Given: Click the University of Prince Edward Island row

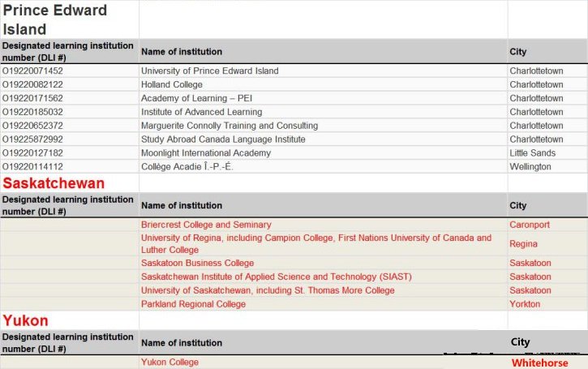Looking at the screenshot, I should pos(209,71).
